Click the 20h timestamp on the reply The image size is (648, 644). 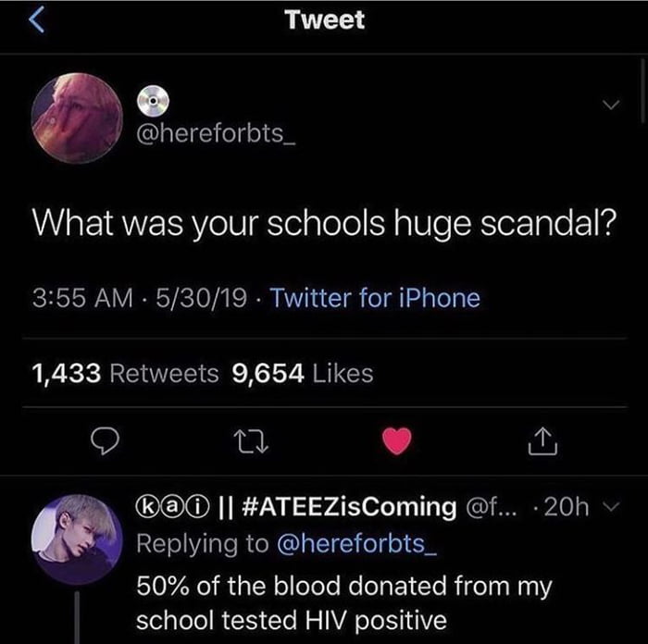pyautogui.click(x=566, y=506)
